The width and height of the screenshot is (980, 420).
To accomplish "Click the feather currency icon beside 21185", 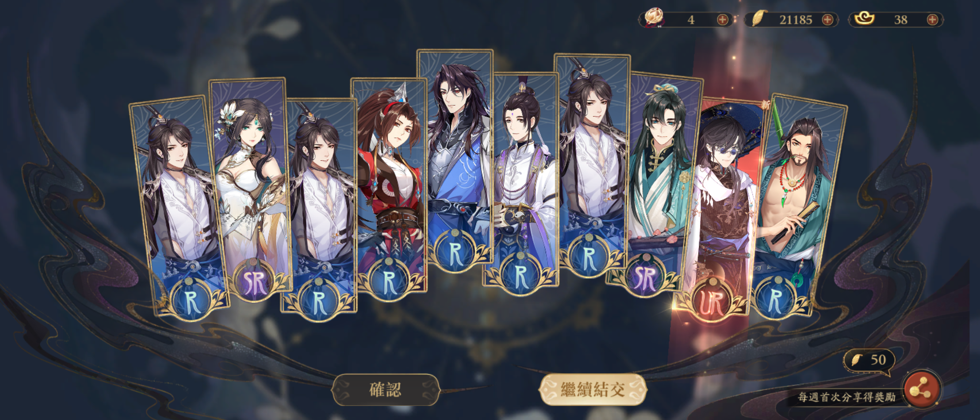I will pyautogui.click(x=758, y=19).
